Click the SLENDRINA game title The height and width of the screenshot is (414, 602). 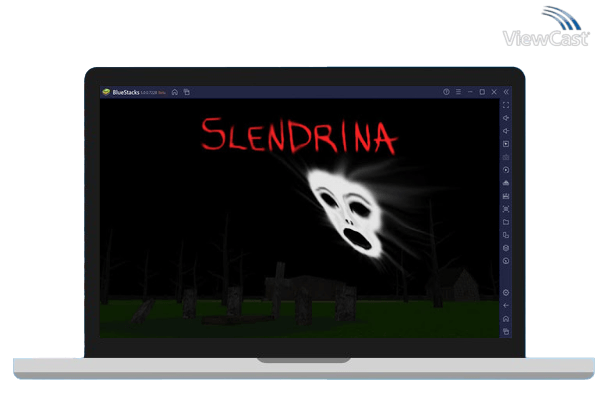coord(299,136)
